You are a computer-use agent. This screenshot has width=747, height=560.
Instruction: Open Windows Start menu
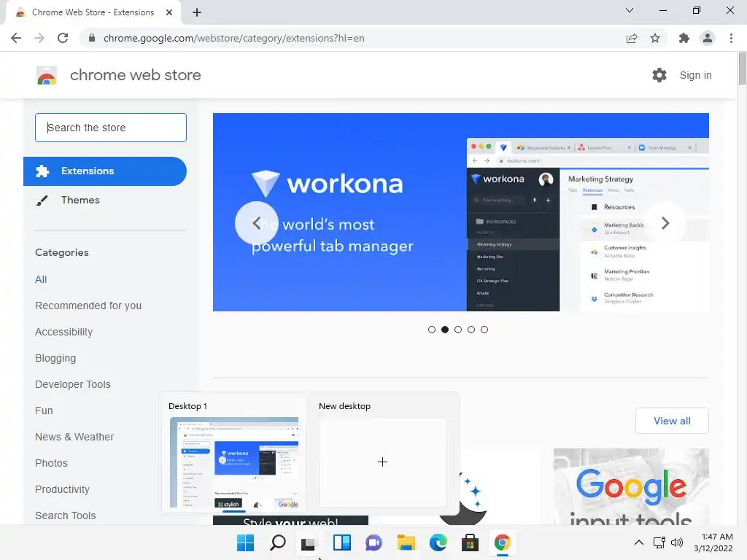coord(245,542)
